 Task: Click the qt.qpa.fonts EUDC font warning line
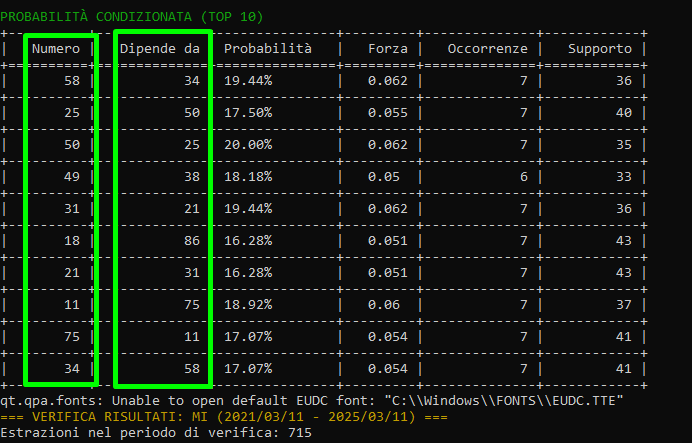[312, 401]
